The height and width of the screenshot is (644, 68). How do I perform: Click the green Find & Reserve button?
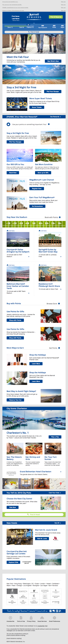click(x=56, y=17)
